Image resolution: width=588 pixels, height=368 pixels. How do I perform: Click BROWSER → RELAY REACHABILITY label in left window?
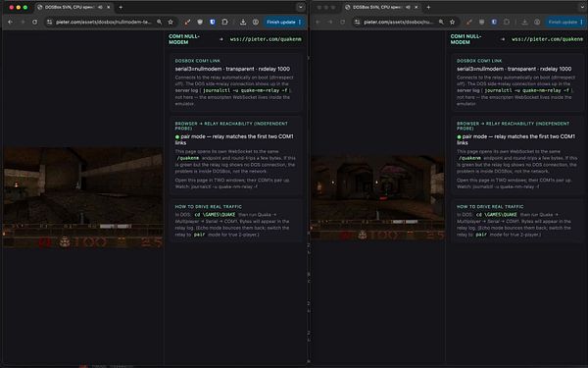click(231, 126)
